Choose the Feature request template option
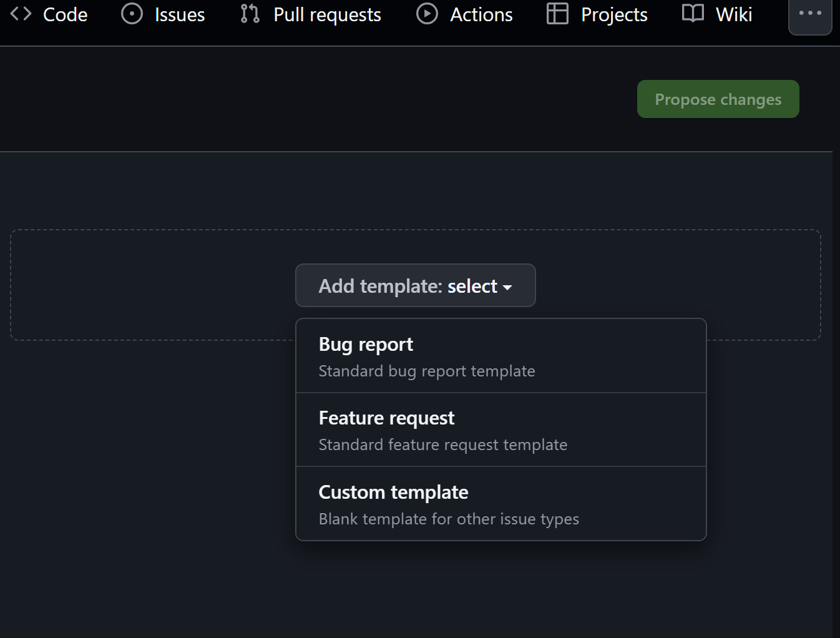The width and height of the screenshot is (840, 638). point(386,418)
